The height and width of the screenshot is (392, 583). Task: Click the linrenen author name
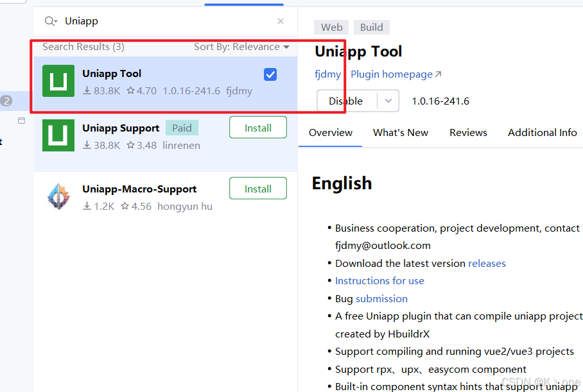point(181,145)
